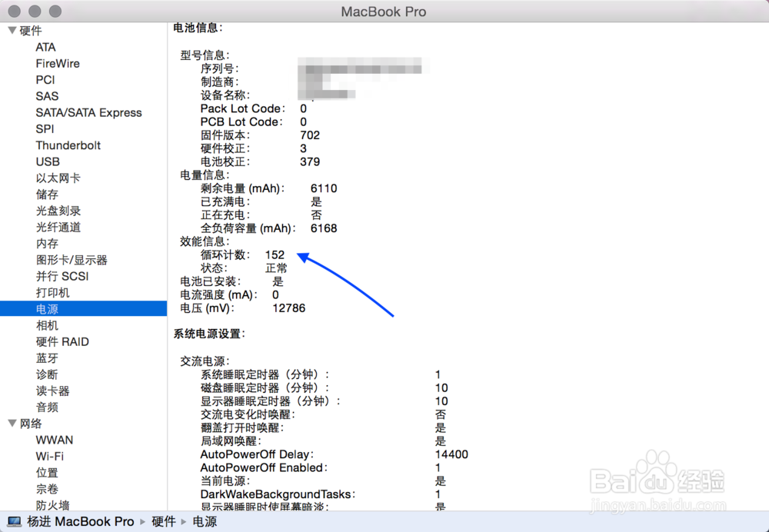Select FireWire in the sidebar
This screenshot has height=532, width=769.
pos(58,63)
